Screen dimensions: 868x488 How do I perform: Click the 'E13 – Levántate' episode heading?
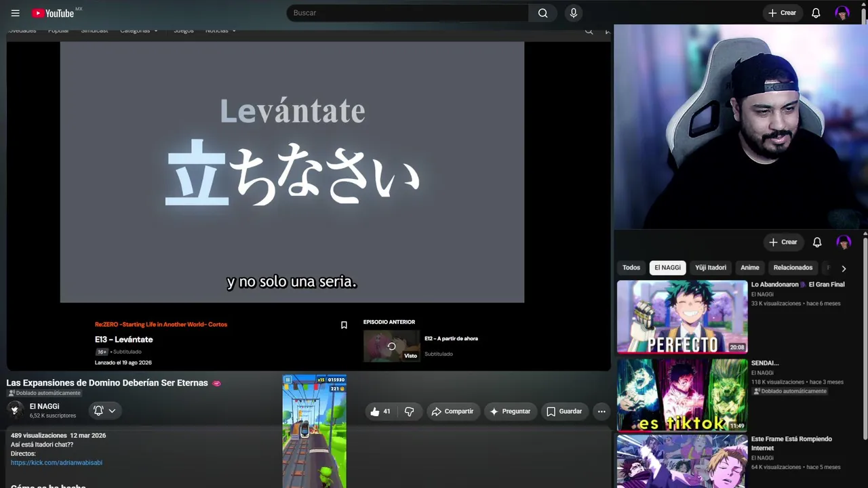(124, 340)
